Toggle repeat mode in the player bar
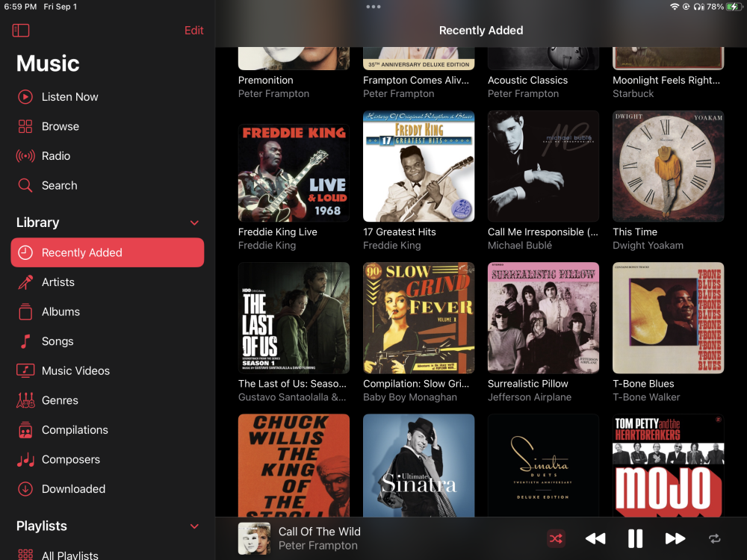Viewport: 747px width, 560px height. pyautogui.click(x=715, y=538)
